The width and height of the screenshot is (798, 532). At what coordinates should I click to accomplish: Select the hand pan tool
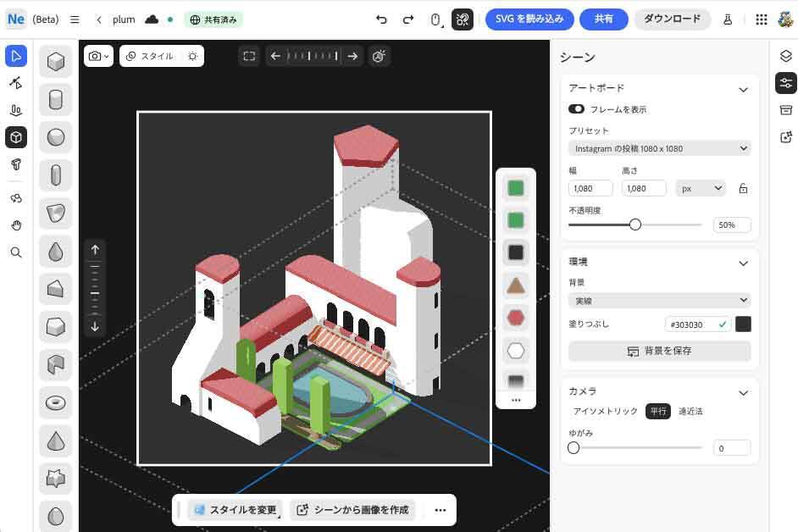pos(16,225)
